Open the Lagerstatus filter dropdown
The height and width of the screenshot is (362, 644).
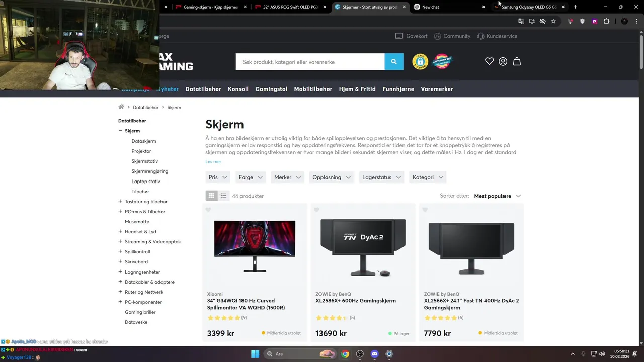click(381, 177)
